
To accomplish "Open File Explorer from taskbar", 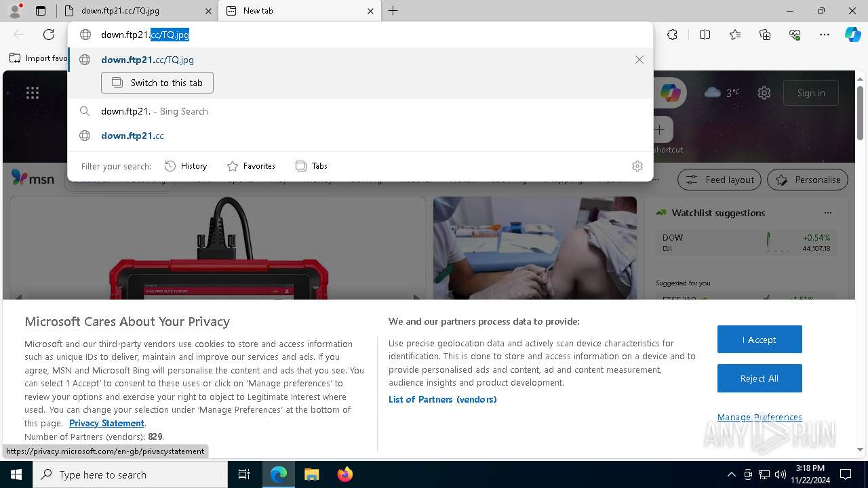I will point(311,474).
